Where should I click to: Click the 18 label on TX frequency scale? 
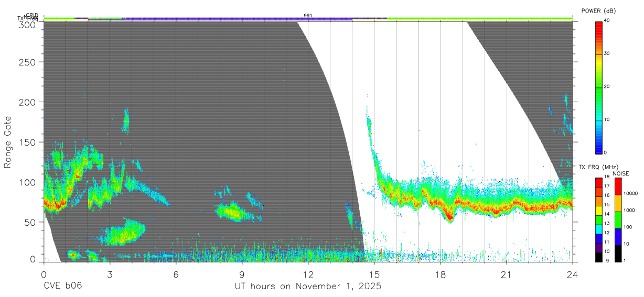607,177
